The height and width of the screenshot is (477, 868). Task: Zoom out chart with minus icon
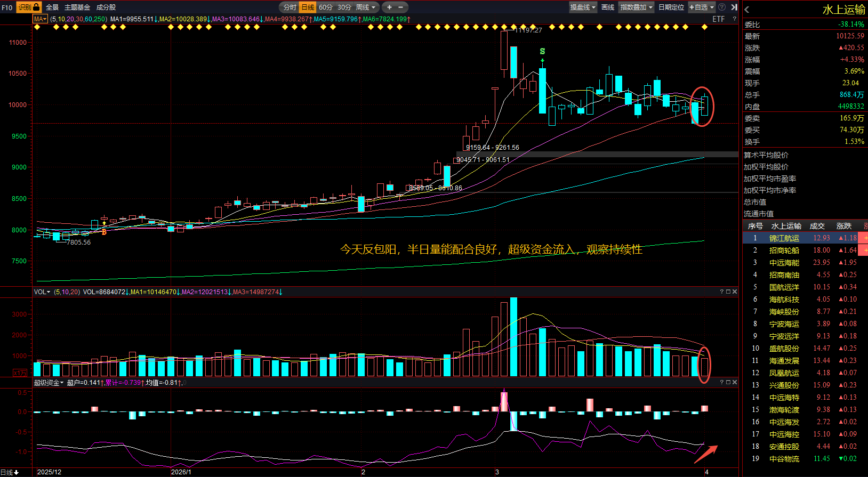(x=401, y=7)
